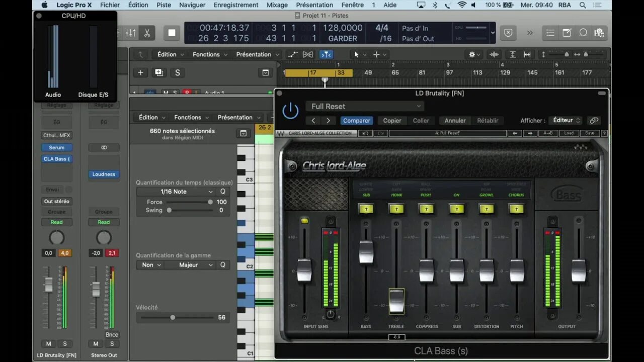Click Bnce button on Stereo Out
The height and width of the screenshot is (362, 644).
click(x=112, y=335)
